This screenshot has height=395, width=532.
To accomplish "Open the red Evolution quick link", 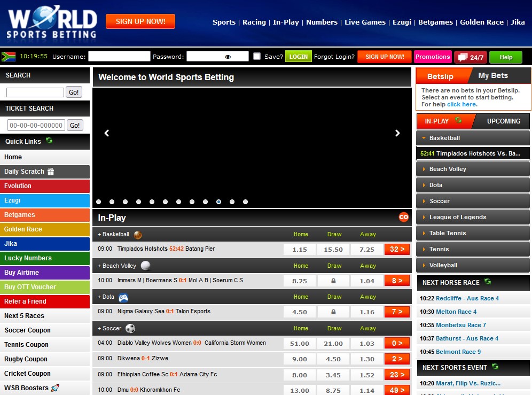I will pyautogui.click(x=45, y=186).
